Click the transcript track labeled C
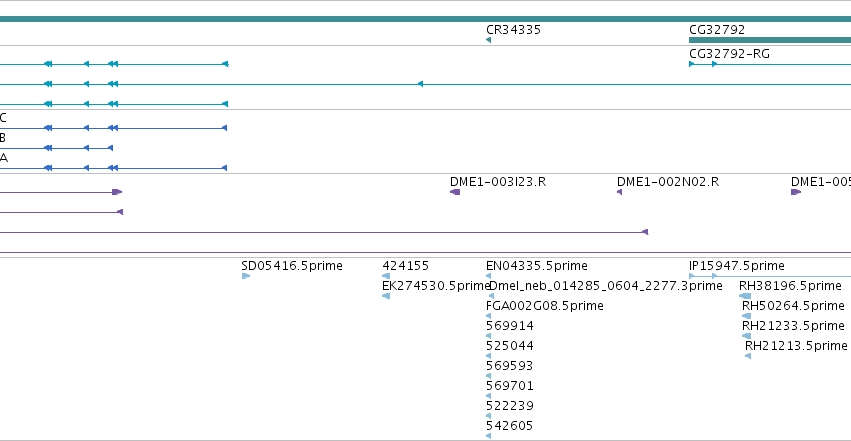The width and height of the screenshot is (851, 441). tap(113, 128)
